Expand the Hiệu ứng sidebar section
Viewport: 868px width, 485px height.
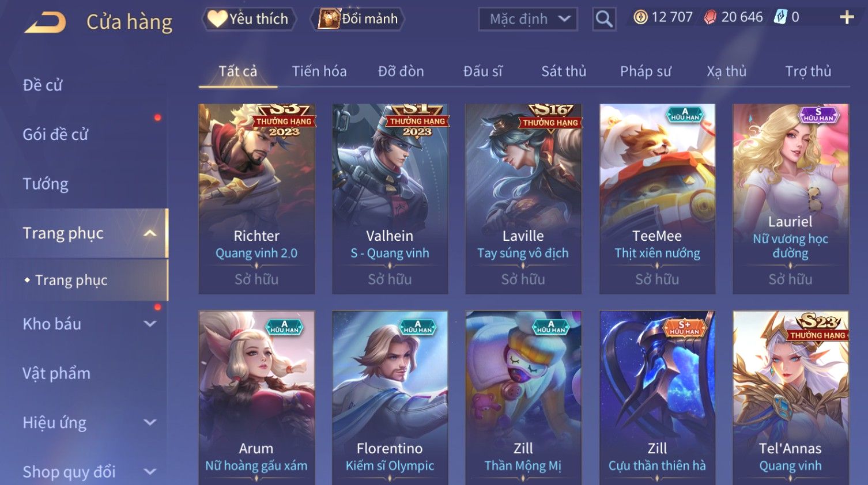point(150,422)
